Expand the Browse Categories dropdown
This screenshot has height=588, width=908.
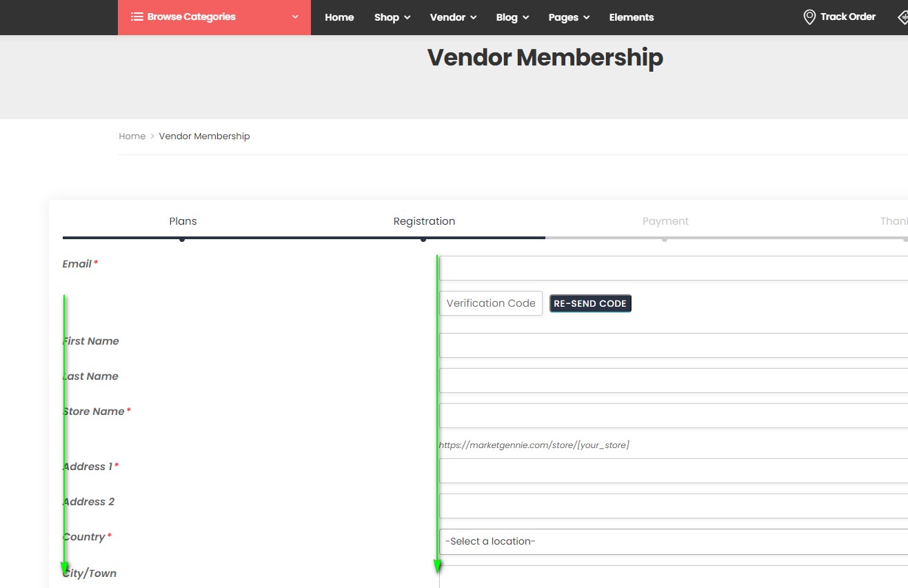(214, 17)
